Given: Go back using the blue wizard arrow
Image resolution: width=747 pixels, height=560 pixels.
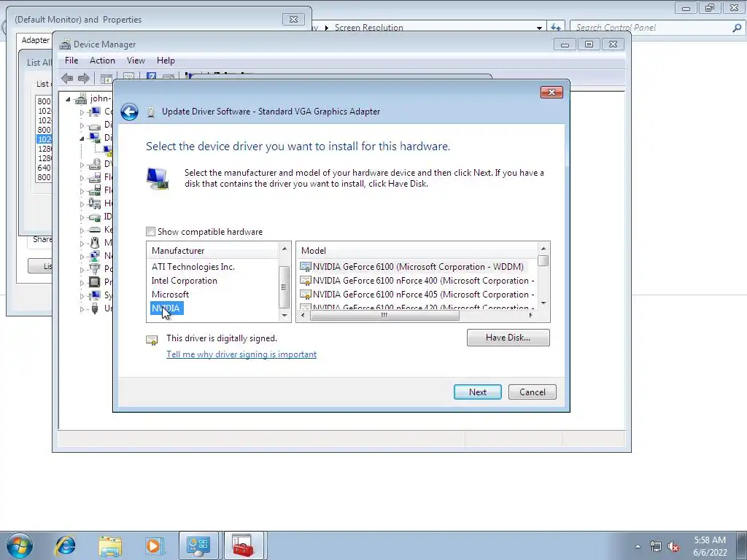Looking at the screenshot, I should pyautogui.click(x=129, y=112).
